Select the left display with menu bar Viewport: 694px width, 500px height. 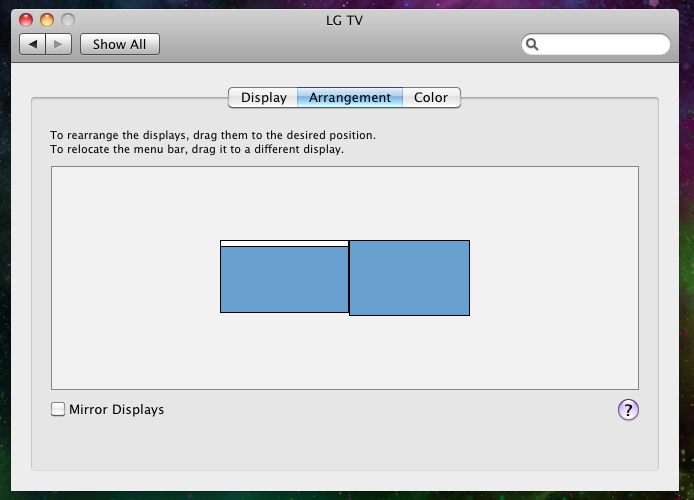pyautogui.click(x=285, y=279)
